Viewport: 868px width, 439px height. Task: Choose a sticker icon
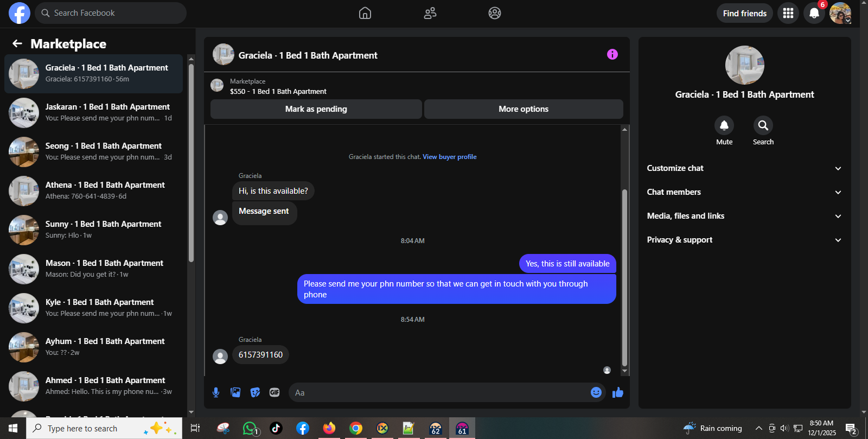[255, 392]
